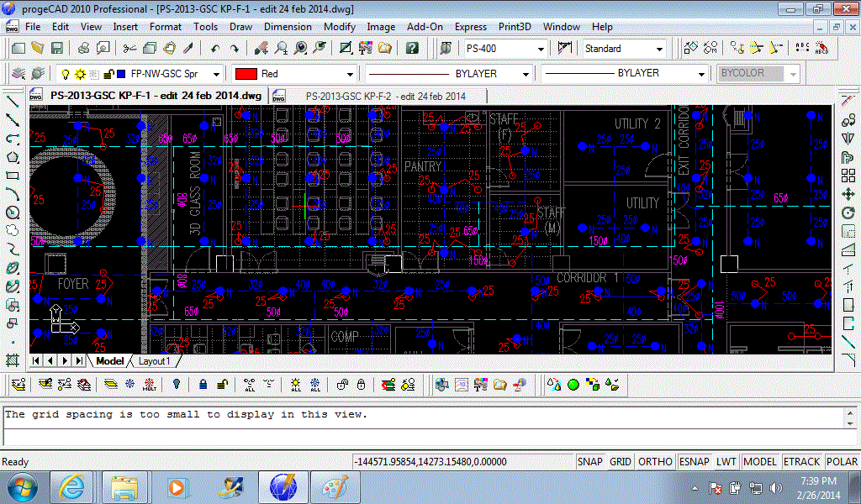Image resolution: width=861 pixels, height=504 pixels.
Task: Open the Red color selector
Action: tap(294, 73)
